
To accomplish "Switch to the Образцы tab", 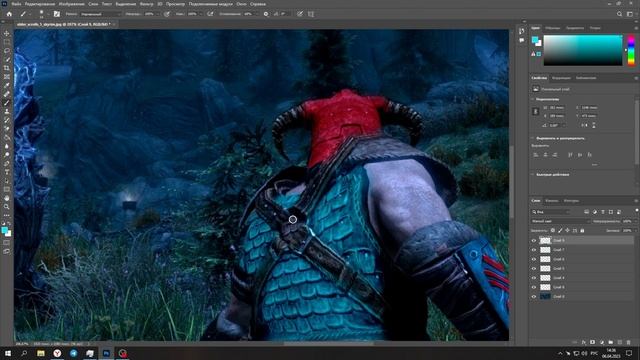I will click(x=553, y=28).
